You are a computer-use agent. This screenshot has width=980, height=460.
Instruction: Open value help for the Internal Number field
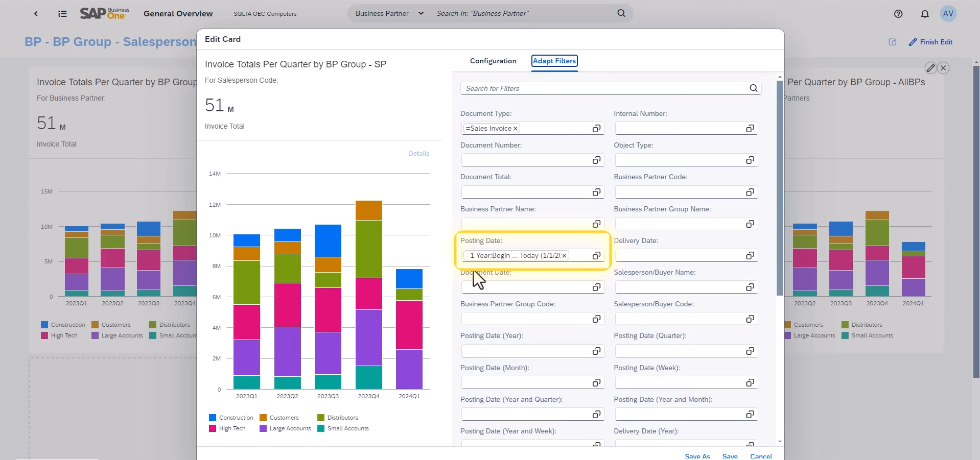(750, 128)
